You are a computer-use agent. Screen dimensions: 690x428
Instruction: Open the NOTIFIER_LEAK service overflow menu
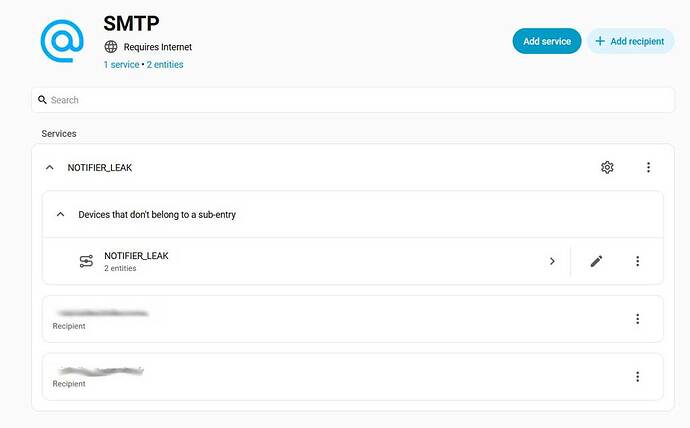(x=648, y=167)
